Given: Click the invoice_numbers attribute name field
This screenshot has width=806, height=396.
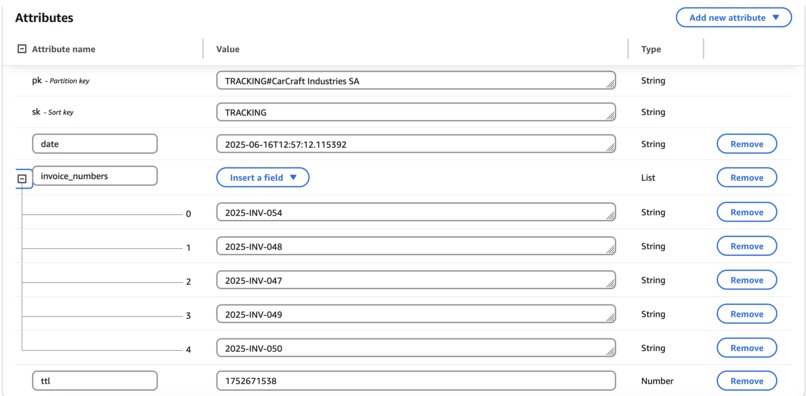Looking at the screenshot, I should pyautogui.click(x=95, y=175).
